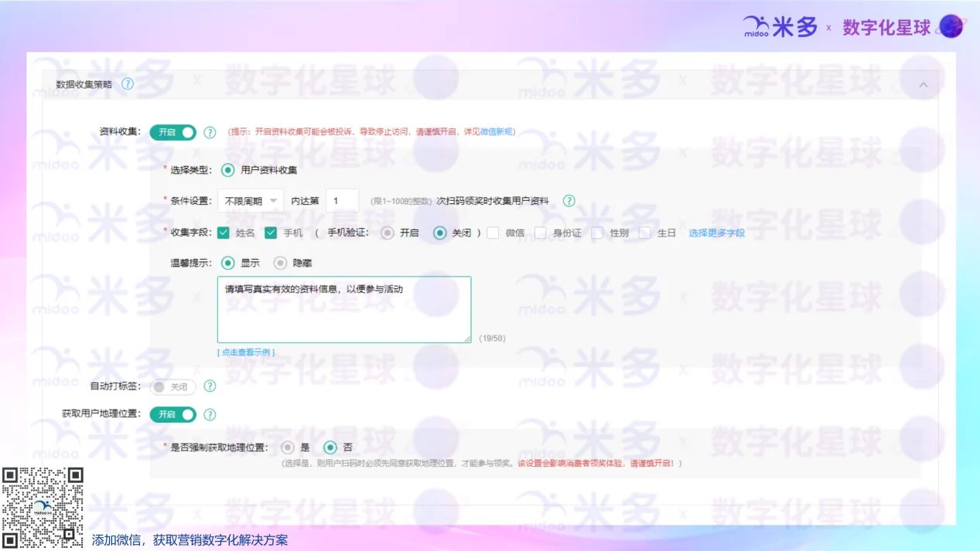This screenshot has height=551, width=980.
Task: Enable the 自动打标签 switch
Action: pyautogui.click(x=172, y=386)
